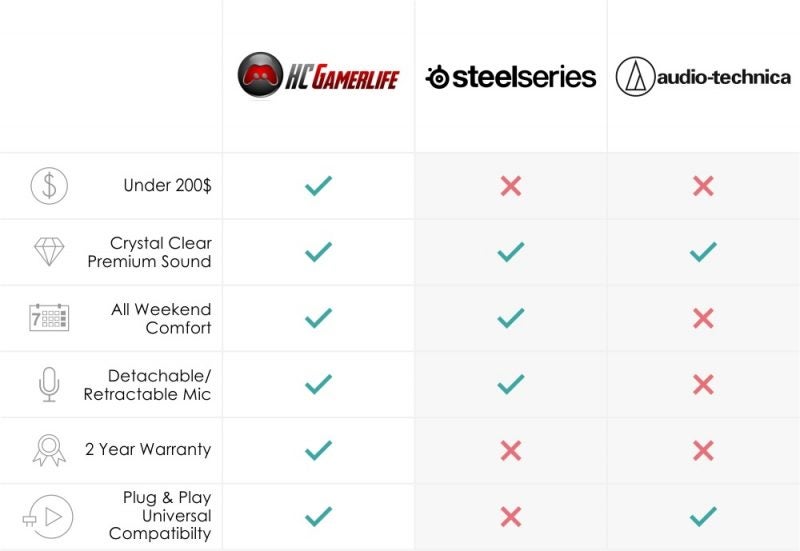Screen dimensions: 800x551
Task: Click Audio-Technica's premium sound checkmark
Action: [x=703, y=252]
